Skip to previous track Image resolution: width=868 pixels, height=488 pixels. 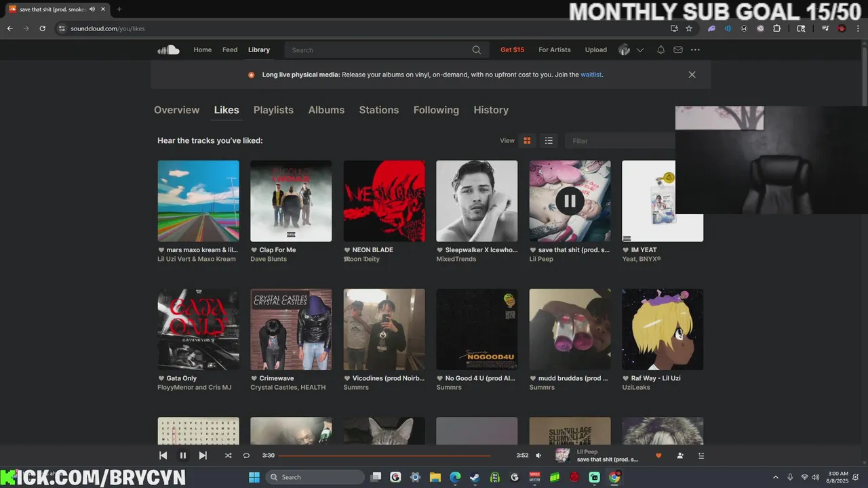163,455
